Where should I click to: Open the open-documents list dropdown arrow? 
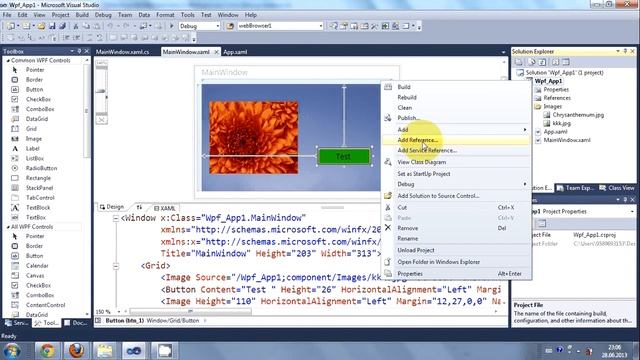[503, 52]
